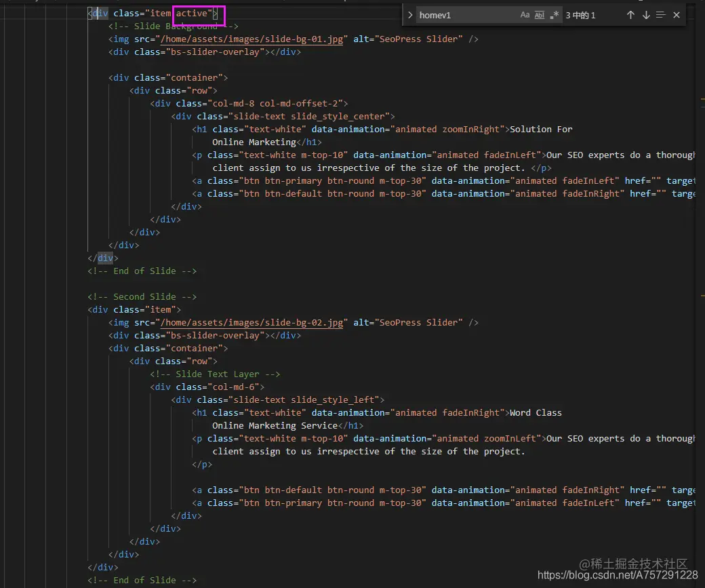Click the 'active' class word in first line
This screenshot has height=588, width=705.
(x=192, y=14)
